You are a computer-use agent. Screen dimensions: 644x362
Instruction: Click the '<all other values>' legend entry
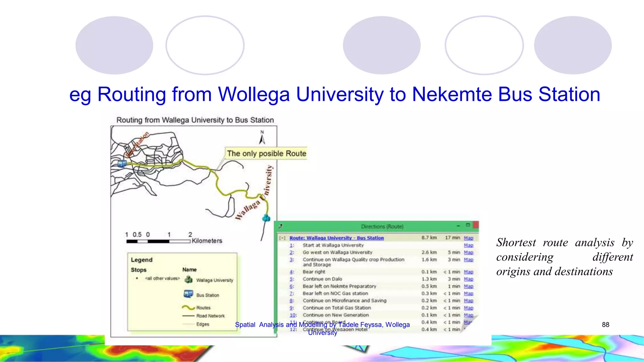(x=162, y=278)
